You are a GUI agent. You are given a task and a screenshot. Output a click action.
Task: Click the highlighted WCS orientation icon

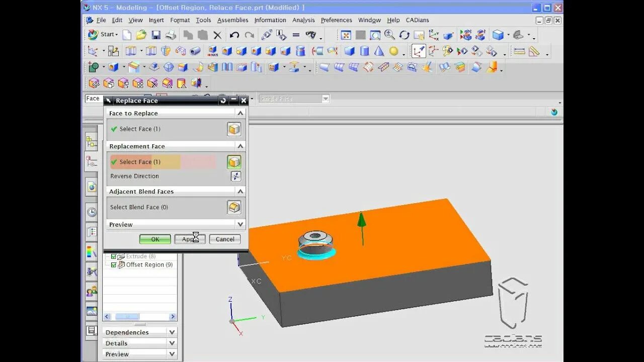coord(419,51)
